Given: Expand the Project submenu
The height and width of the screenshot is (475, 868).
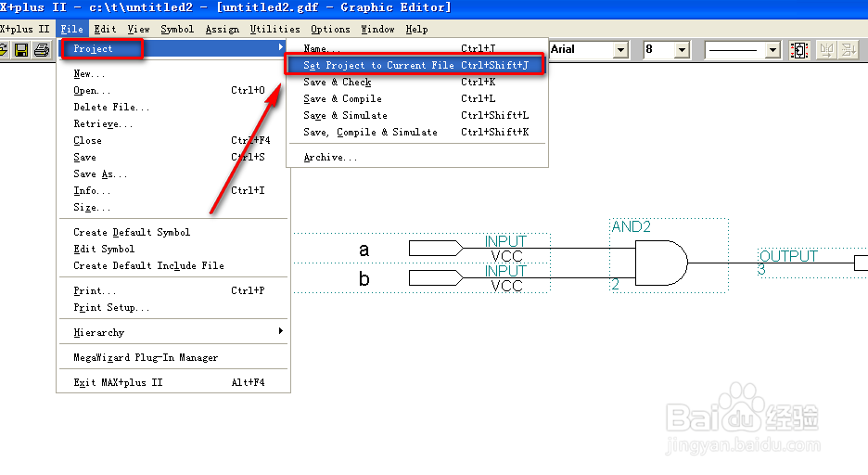Looking at the screenshot, I should coord(173,49).
